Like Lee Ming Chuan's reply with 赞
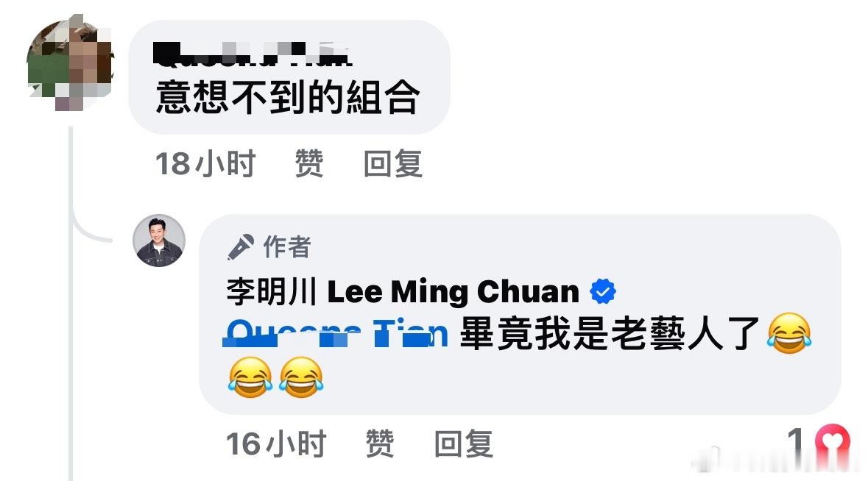This screenshot has width=868, height=481. pyautogui.click(x=380, y=444)
